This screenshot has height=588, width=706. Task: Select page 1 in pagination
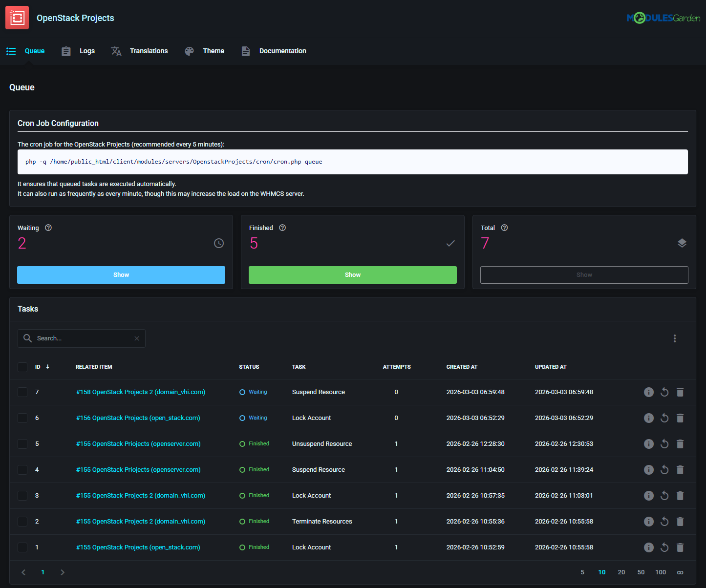pos(43,572)
